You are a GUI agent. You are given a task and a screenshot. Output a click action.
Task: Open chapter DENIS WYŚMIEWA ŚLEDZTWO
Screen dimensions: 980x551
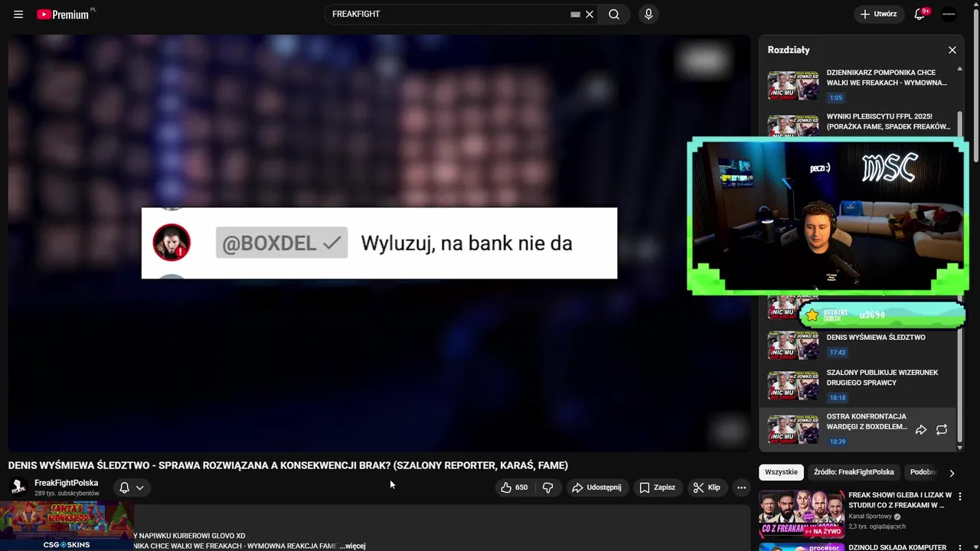click(876, 337)
